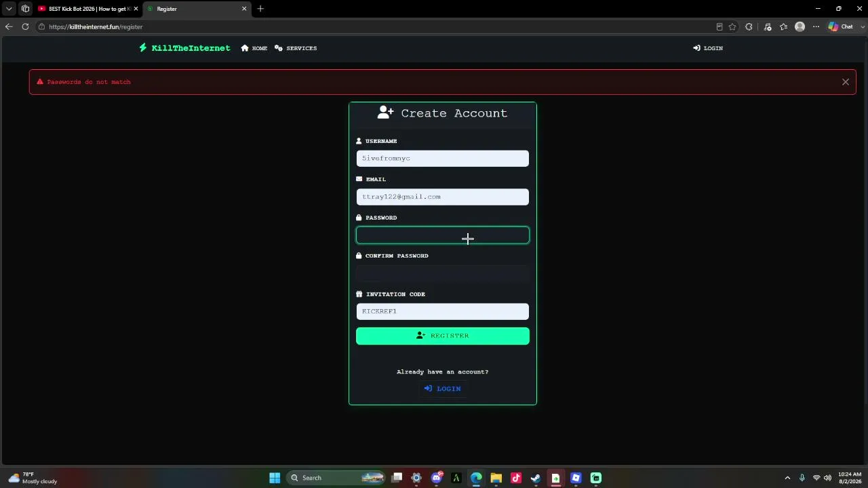Image resolution: width=868 pixels, height=488 pixels.
Task: Open the Services nav item
Action: point(296,48)
